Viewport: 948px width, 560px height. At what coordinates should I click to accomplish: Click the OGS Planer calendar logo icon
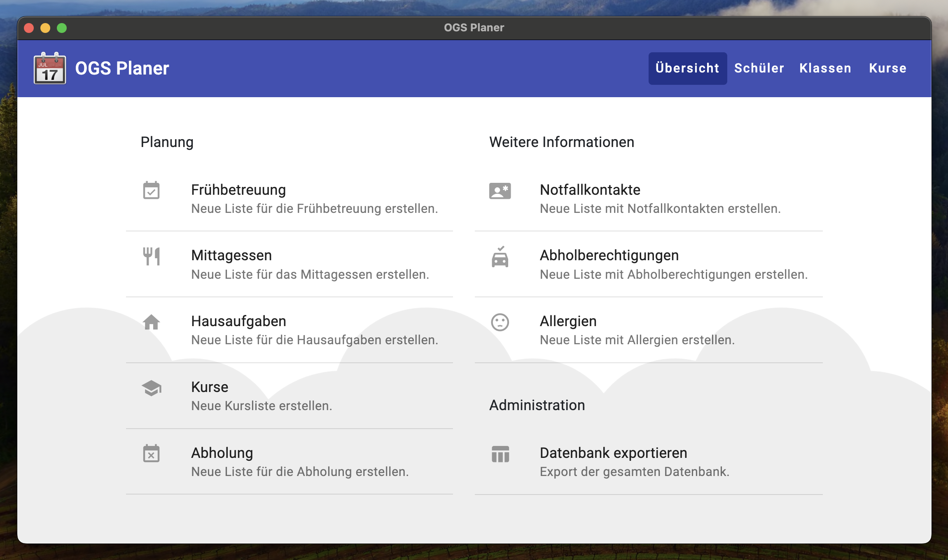point(50,68)
